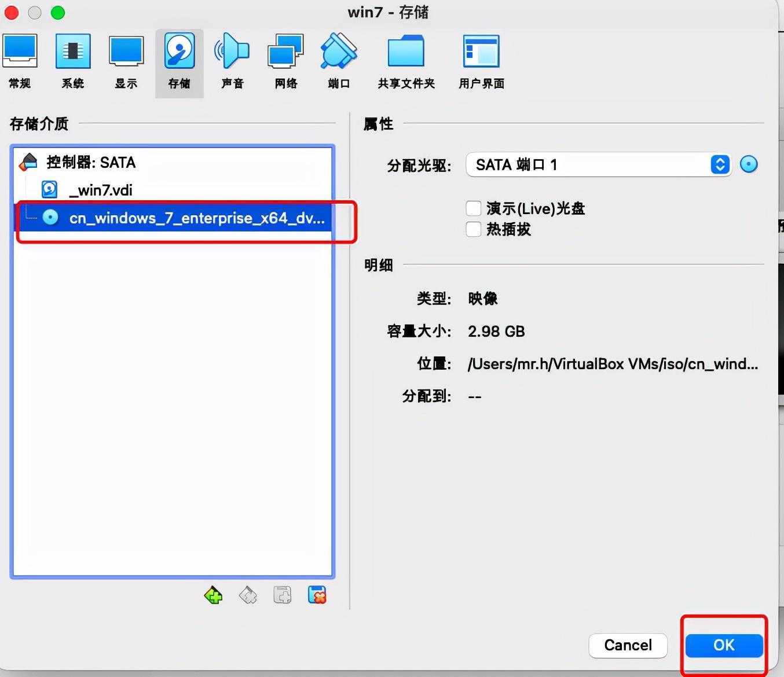This screenshot has width=784, height=677.
Task: Open the 共享文件夹 (Shared Folders) section
Action: coord(406,62)
